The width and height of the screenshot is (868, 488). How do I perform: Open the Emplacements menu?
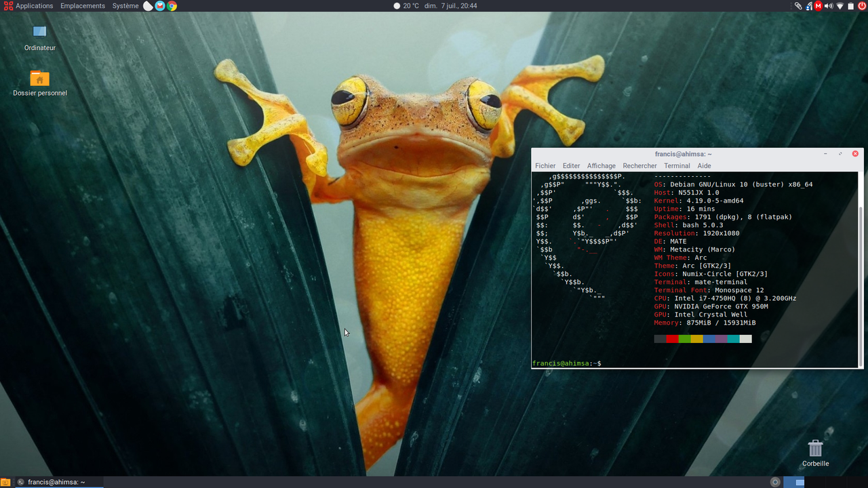83,5
